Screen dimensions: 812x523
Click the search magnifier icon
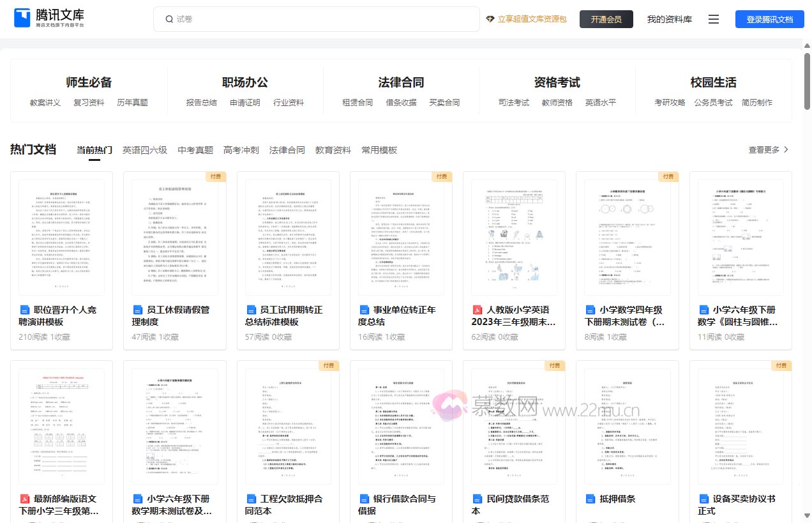tap(169, 19)
